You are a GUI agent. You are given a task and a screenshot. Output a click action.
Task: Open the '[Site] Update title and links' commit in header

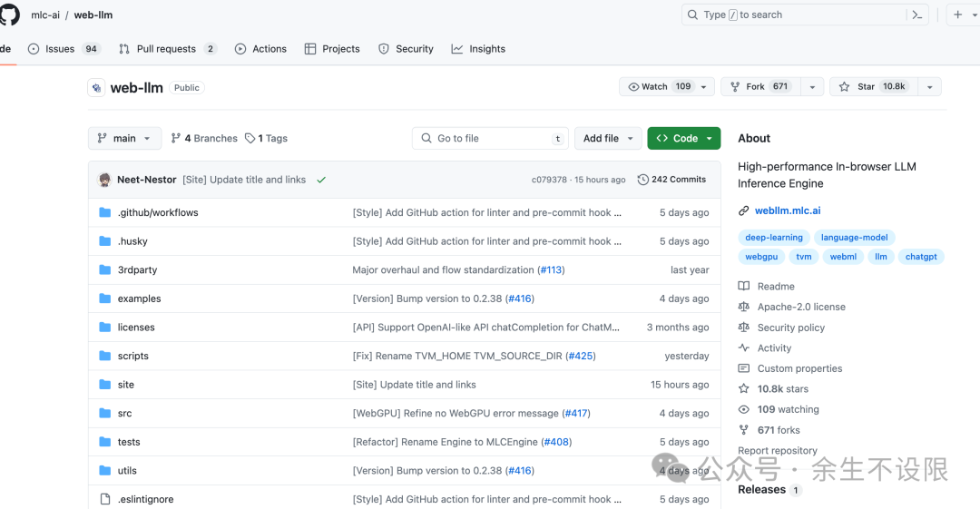coord(244,180)
